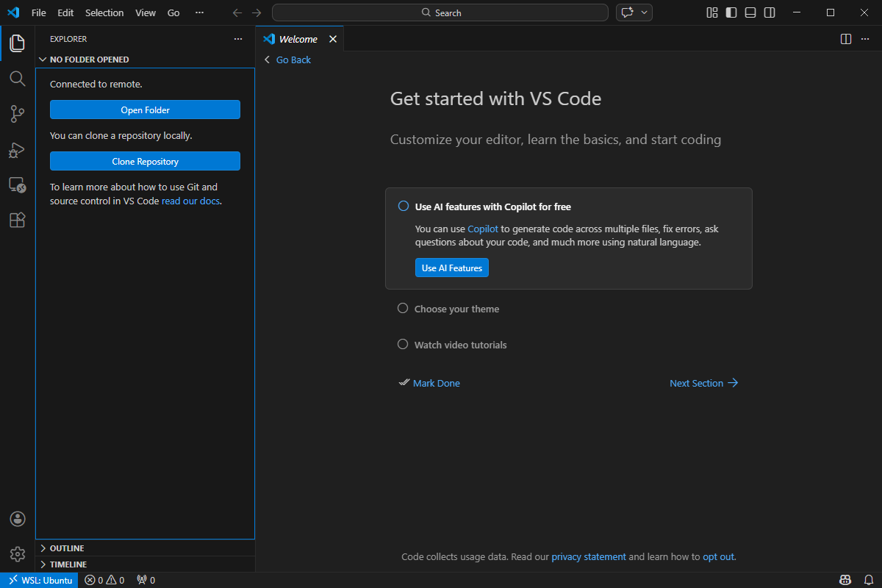This screenshot has width=882, height=588.
Task: Open the Extensions view
Action: [18, 220]
